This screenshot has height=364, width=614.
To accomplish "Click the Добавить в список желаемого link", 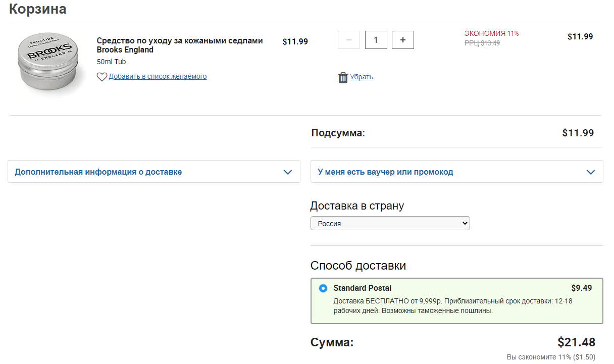I will [x=158, y=77].
